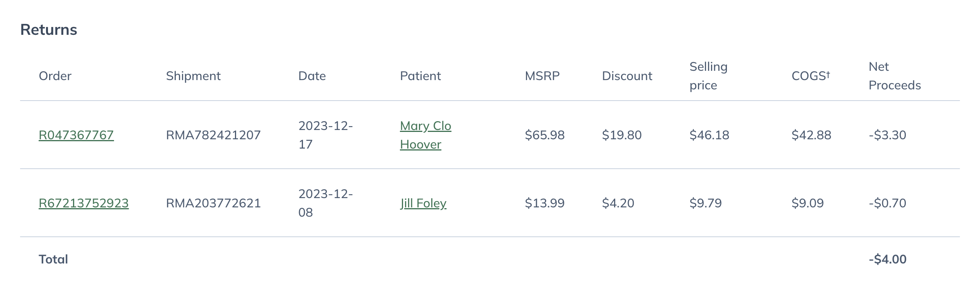Click the Patient column header
980x301 pixels.
tap(420, 76)
